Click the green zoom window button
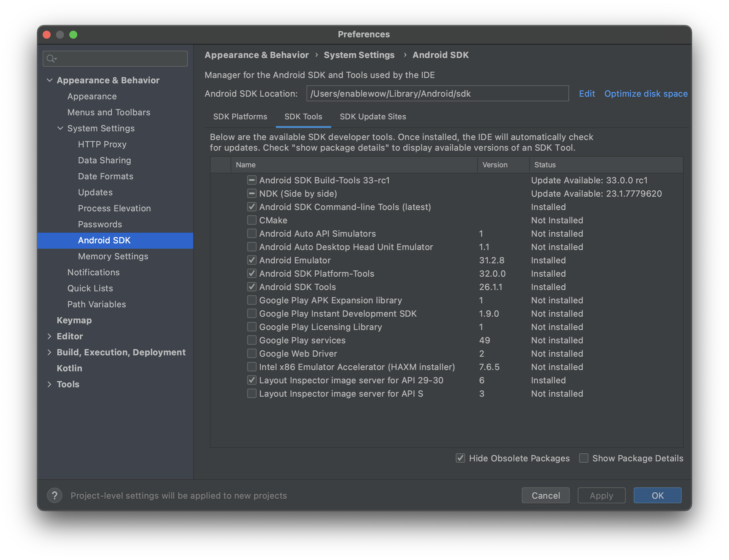The height and width of the screenshot is (560, 729). pyautogui.click(x=73, y=35)
